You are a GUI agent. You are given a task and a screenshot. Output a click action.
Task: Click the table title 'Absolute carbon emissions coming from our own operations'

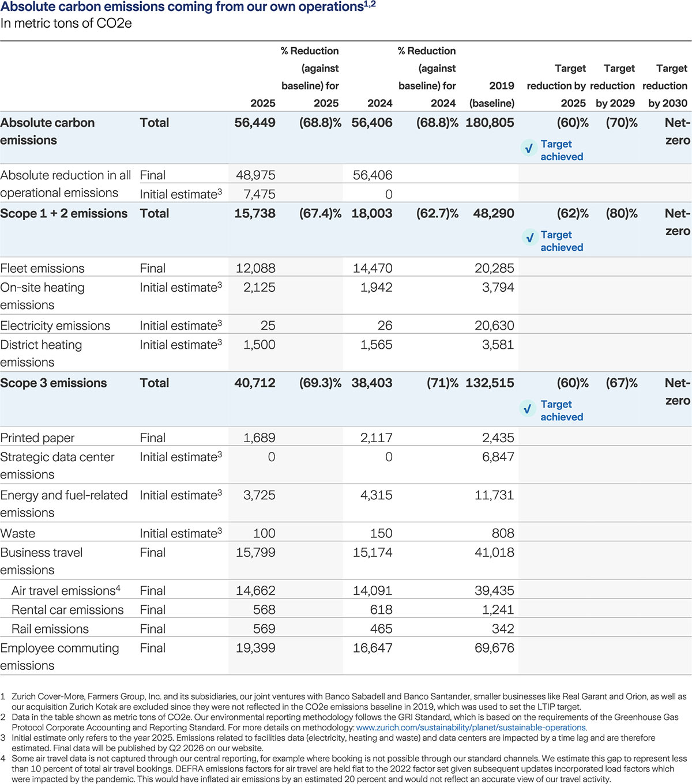pos(182,7)
